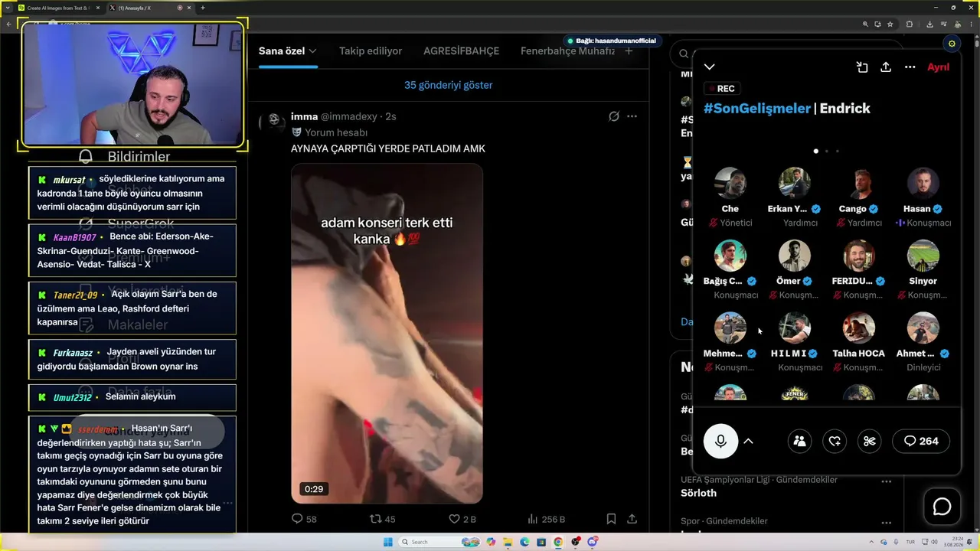Open File Explorer from the taskbar
The width and height of the screenshot is (980, 551).
coord(508,542)
